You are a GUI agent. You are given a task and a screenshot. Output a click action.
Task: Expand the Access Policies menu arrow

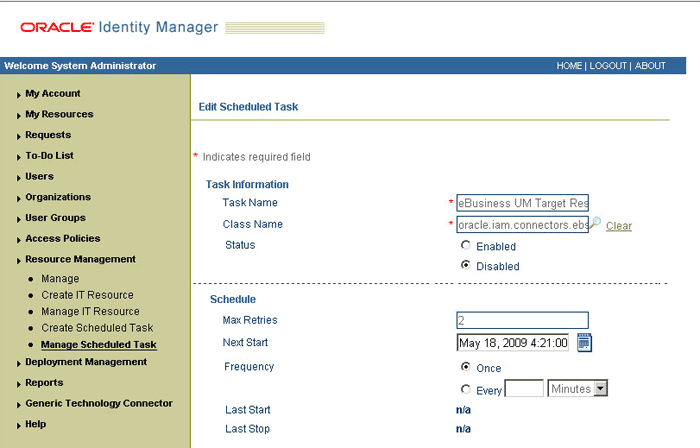(19, 240)
